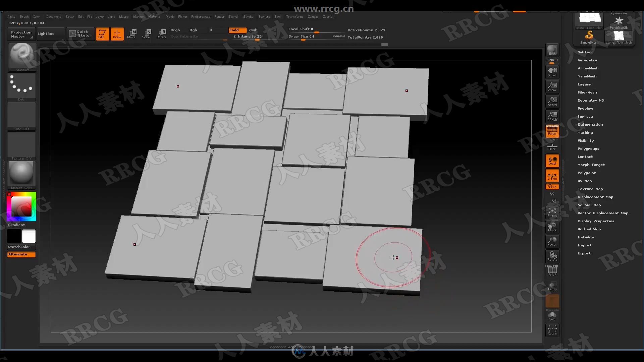
Task: Expand the Deformation panel section
Action: pos(590,124)
